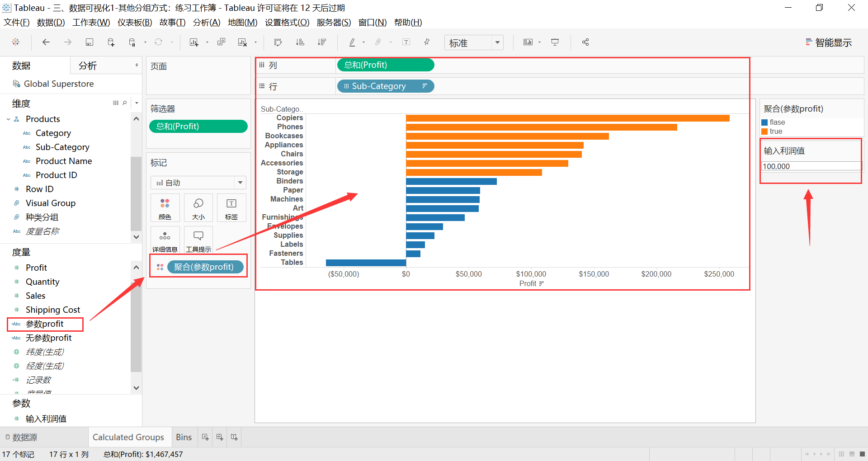868x461 pixels.
Task: Click the sort descending icon
Action: tap(322, 42)
